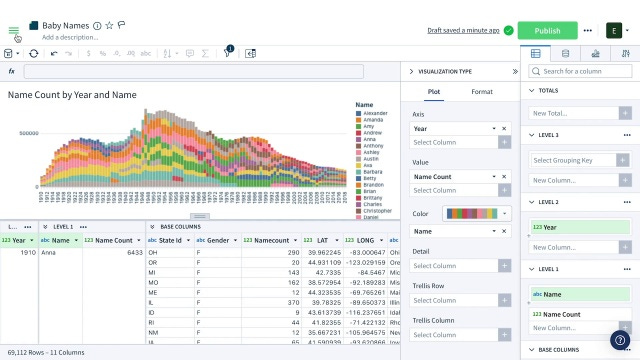Screen dimensions: 640x360
Task: Open the Axis Year dropdown arrow
Action: 494,129
